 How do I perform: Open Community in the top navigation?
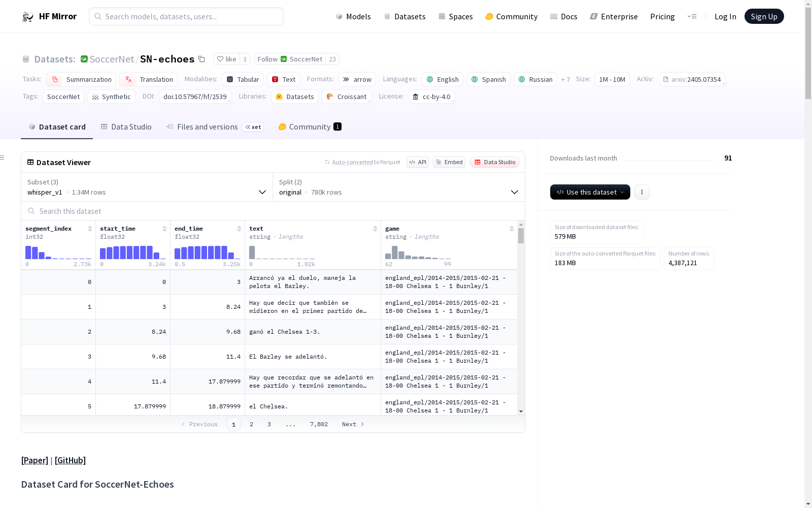[512, 16]
